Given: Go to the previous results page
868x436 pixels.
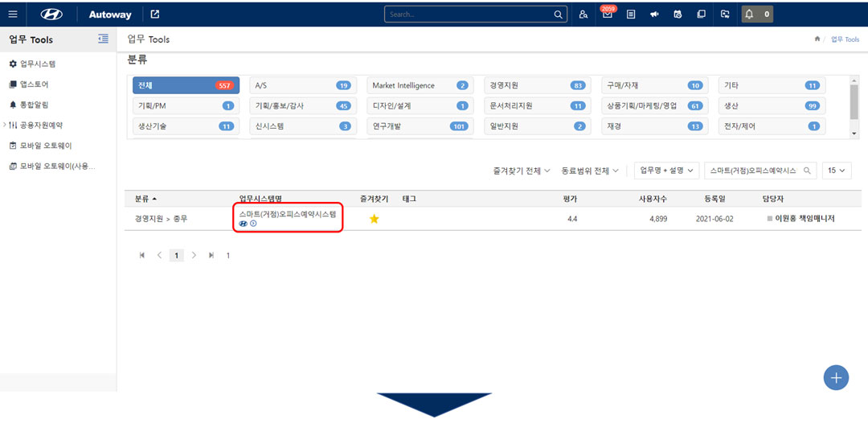Looking at the screenshot, I should 159,255.
